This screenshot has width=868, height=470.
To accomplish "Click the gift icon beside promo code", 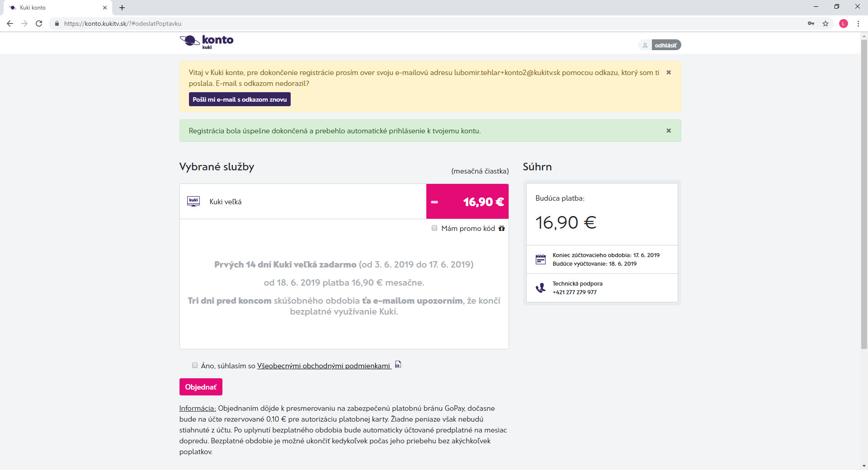I will click(502, 228).
